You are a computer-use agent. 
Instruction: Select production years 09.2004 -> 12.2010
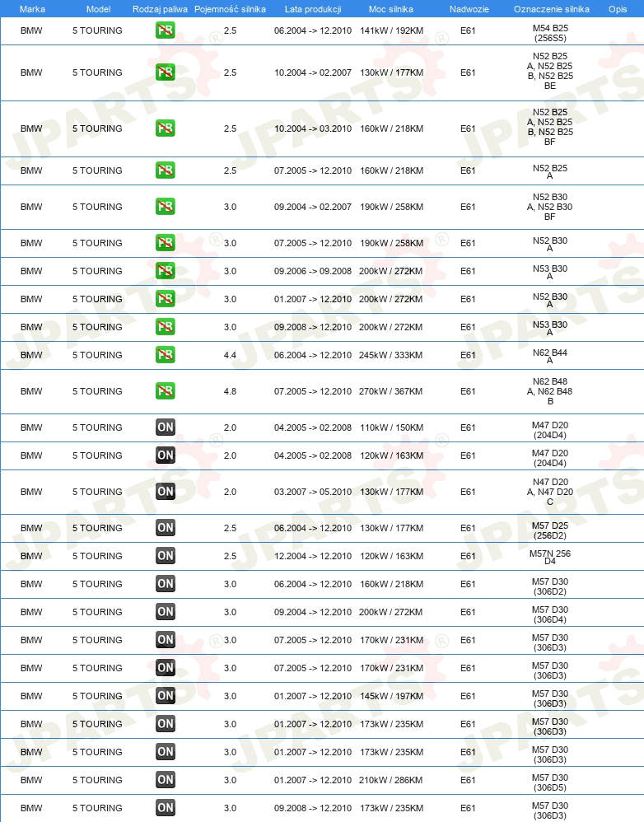tap(313, 612)
